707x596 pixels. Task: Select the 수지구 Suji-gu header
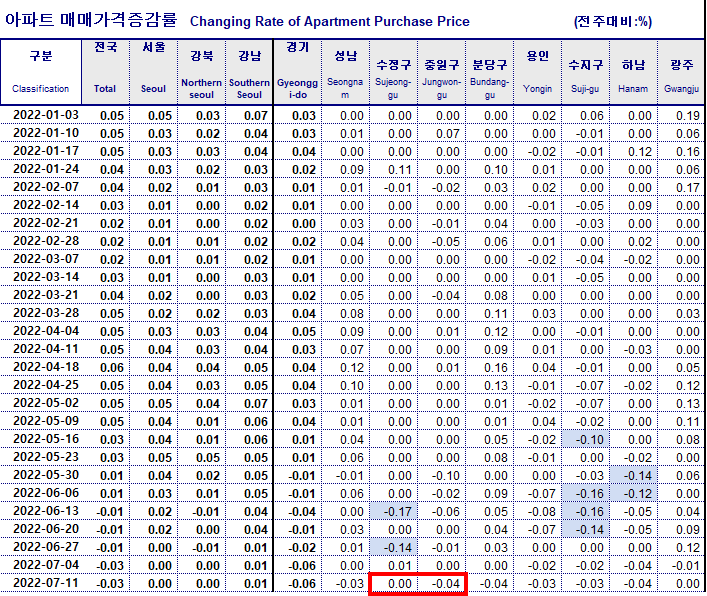585,72
